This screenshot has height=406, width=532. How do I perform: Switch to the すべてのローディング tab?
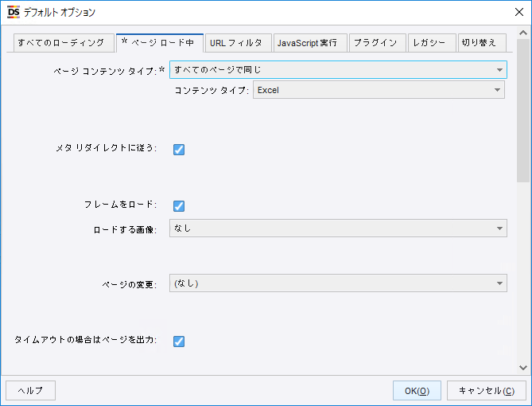[64, 43]
